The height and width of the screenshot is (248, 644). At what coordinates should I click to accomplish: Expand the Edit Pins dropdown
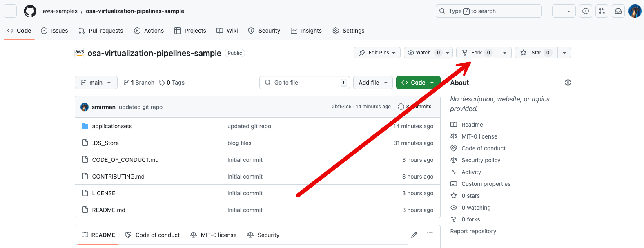(x=378, y=53)
